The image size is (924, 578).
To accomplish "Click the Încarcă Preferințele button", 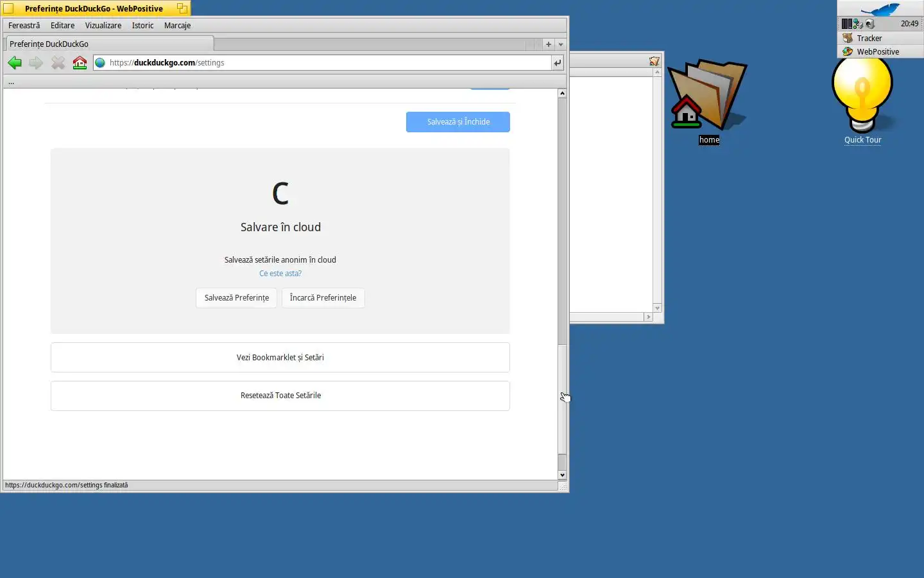I will pos(323,298).
